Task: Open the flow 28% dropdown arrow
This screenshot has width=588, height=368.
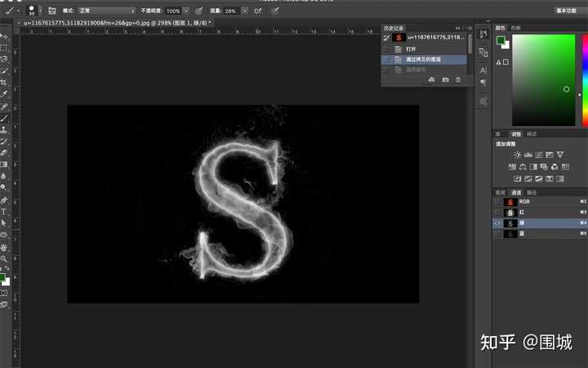Action: click(245, 11)
